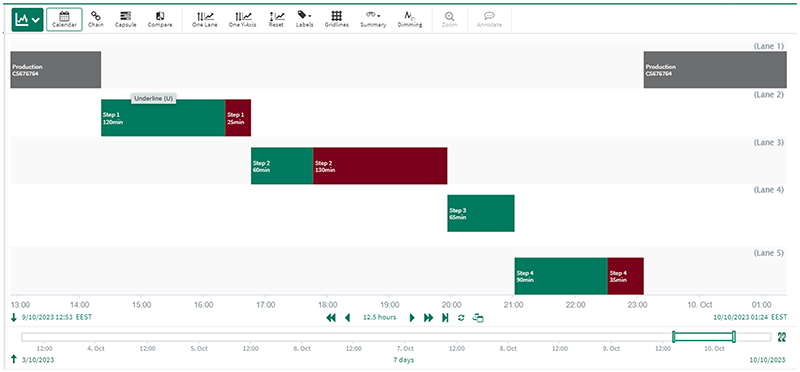The height and width of the screenshot is (372, 800).
Task: Open the trend view selector dropdown
Action: coord(28,19)
